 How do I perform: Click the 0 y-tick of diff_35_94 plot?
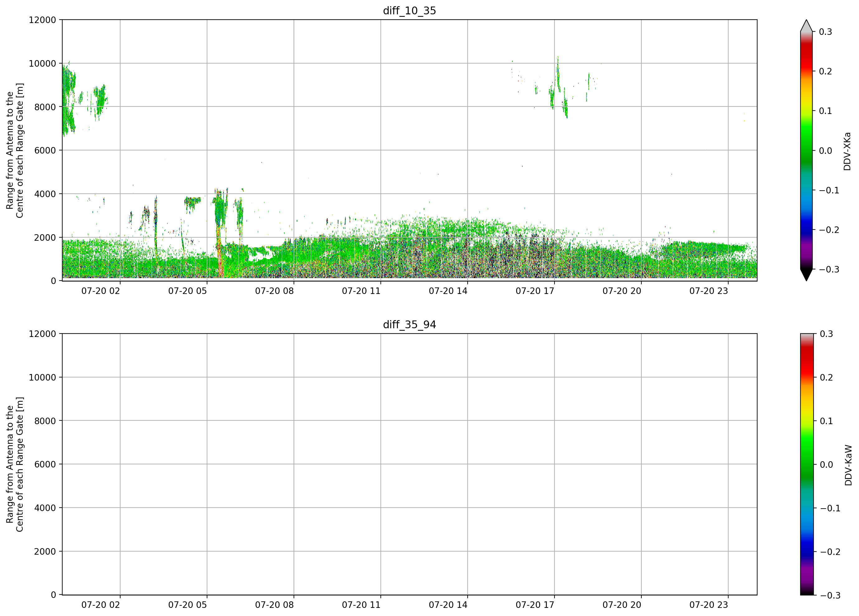tap(54, 595)
